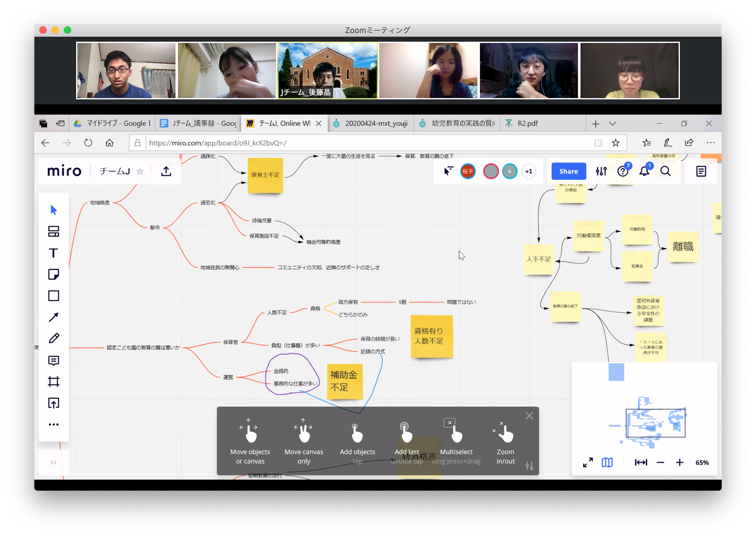Viewport: 756px width, 536px height.
Task: Open the board settings sliders icon
Action: (x=601, y=171)
